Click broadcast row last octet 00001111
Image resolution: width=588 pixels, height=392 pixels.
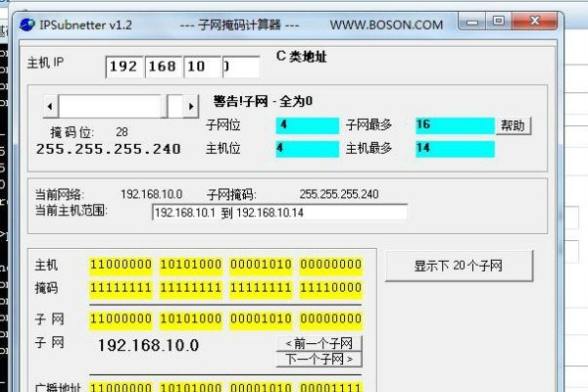(331, 387)
